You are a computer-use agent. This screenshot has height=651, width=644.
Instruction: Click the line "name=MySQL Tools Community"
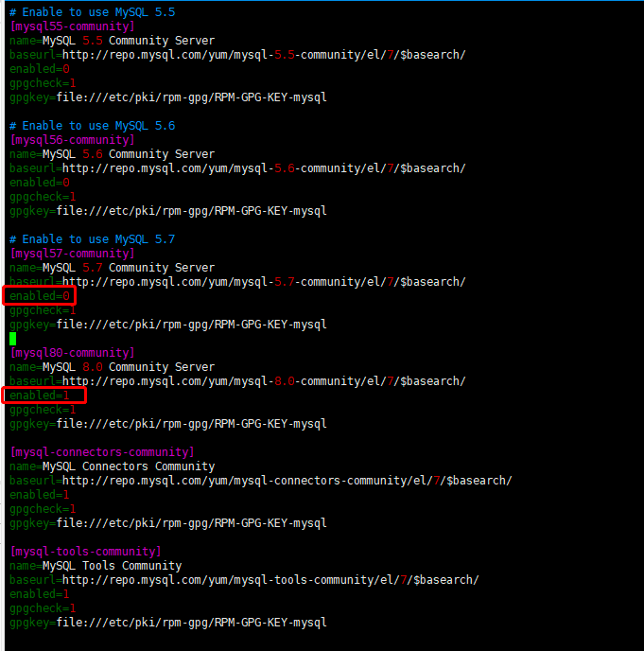click(96, 566)
